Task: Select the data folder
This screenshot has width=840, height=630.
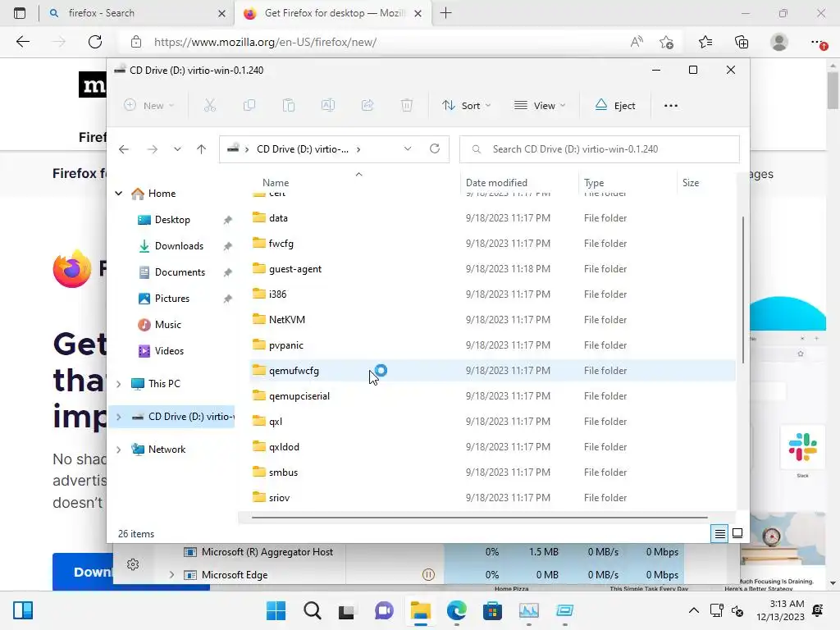Action: coord(278,218)
